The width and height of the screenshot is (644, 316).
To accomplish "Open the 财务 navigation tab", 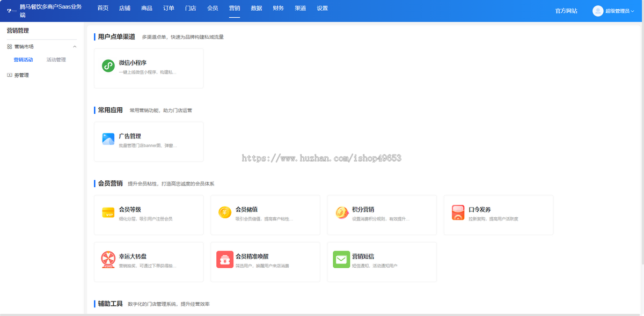I will [277, 8].
